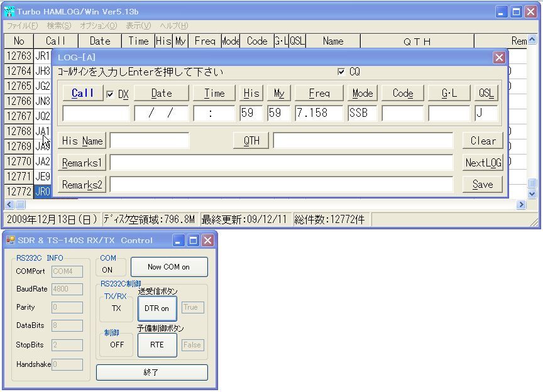Click the log list scroll up arrow
The height and width of the screenshot is (392, 543).
point(532,39)
